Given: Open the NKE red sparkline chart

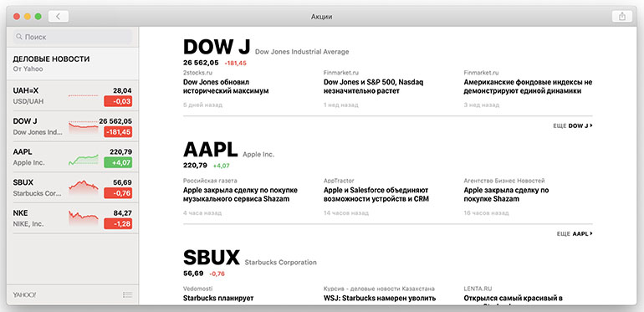Looking at the screenshot, I should point(84,218).
